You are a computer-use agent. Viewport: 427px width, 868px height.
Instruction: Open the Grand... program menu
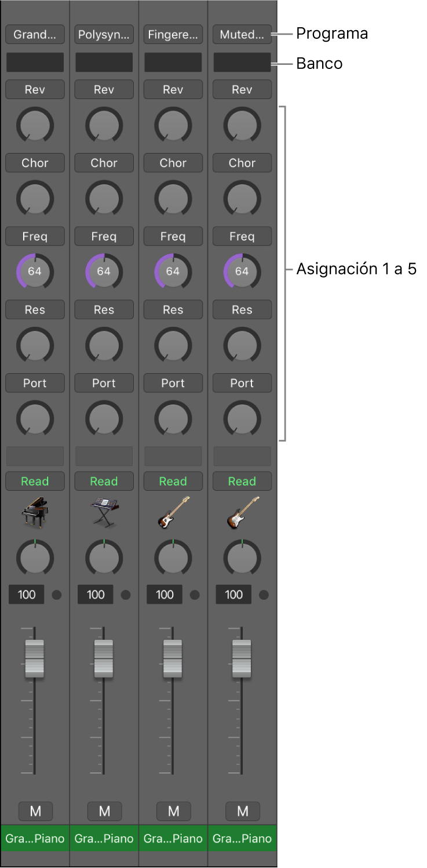(x=35, y=35)
